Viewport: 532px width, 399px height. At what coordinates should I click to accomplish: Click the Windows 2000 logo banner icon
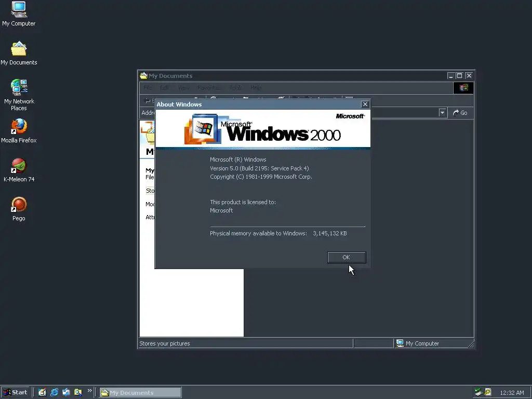point(203,129)
